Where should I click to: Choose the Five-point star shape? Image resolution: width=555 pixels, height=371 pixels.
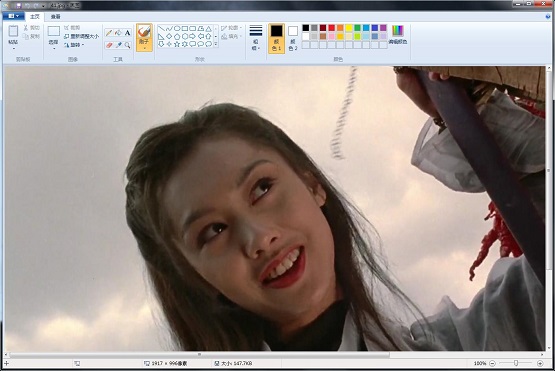click(x=177, y=44)
